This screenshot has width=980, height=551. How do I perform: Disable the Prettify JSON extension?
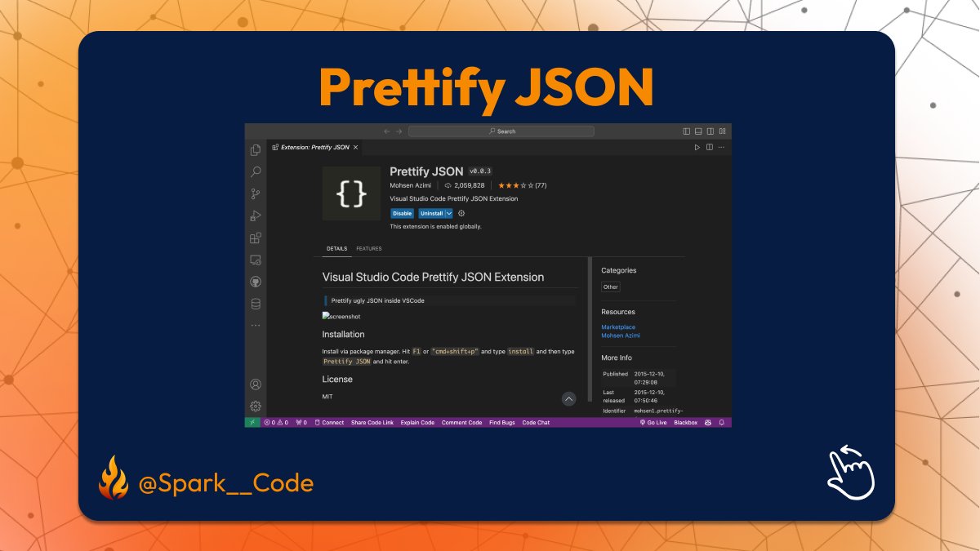(403, 213)
